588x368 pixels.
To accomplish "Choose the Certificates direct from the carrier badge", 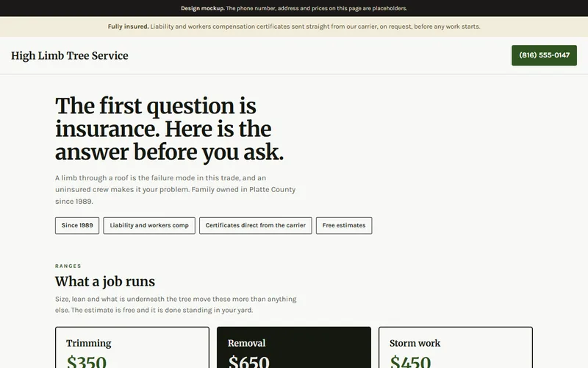I will pyautogui.click(x=255, y=225).
